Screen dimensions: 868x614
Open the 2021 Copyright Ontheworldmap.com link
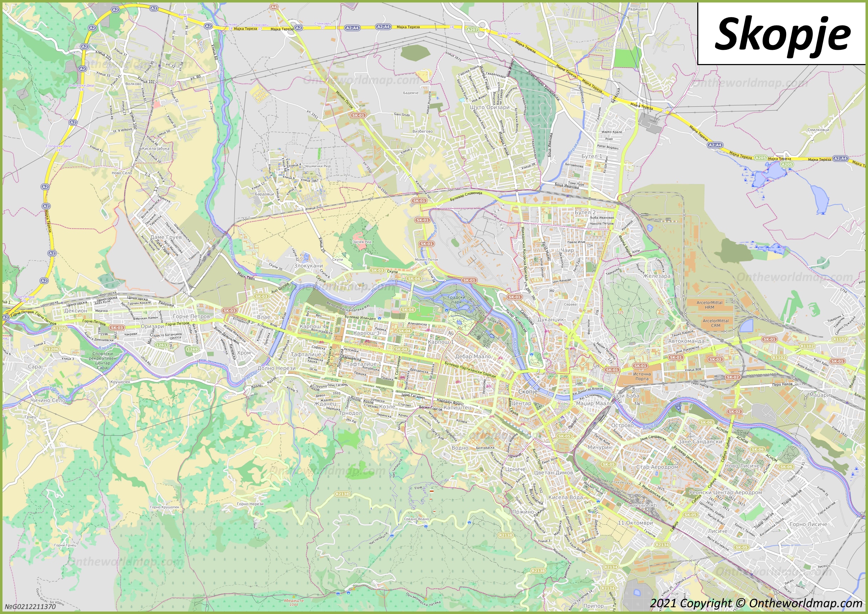click(x=756, y=603)
